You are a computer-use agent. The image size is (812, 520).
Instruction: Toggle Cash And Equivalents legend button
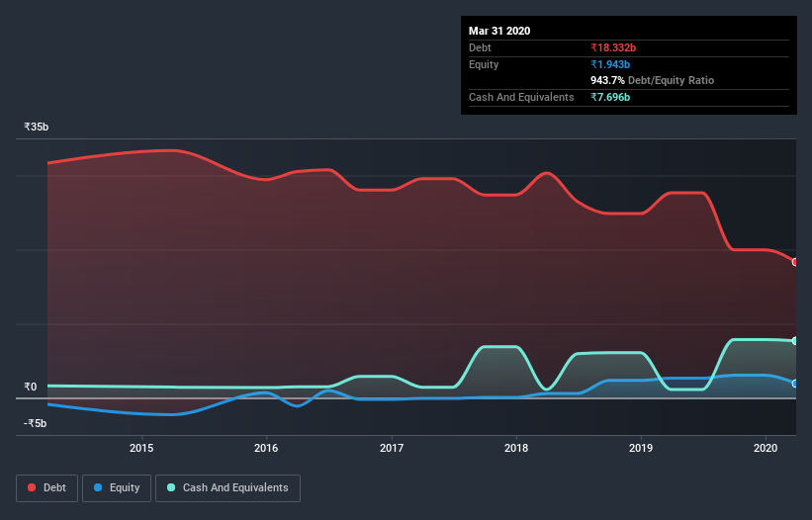click(227, 488)
